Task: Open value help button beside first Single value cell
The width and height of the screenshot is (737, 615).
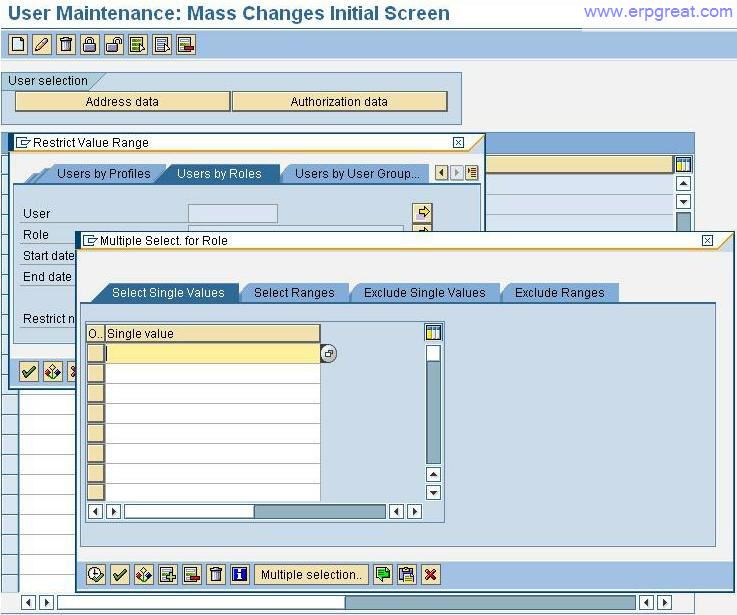Action: pos(329,354)
